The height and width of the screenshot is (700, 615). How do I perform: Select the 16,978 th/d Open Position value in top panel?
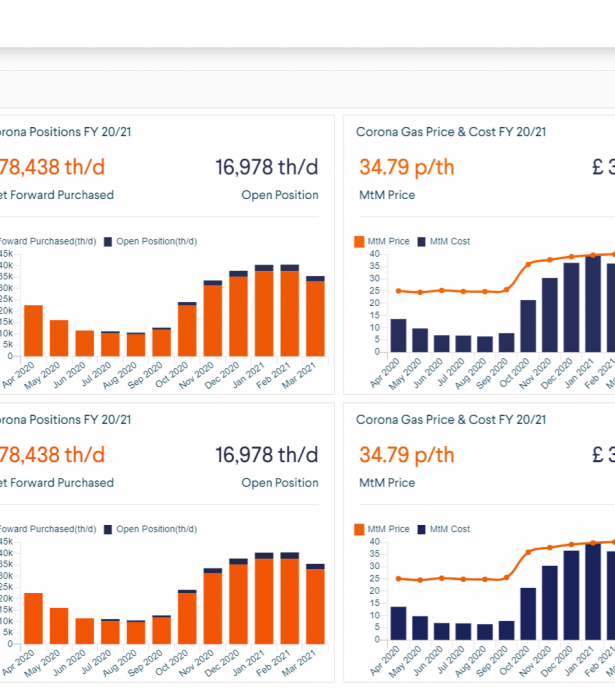point(267,167)
